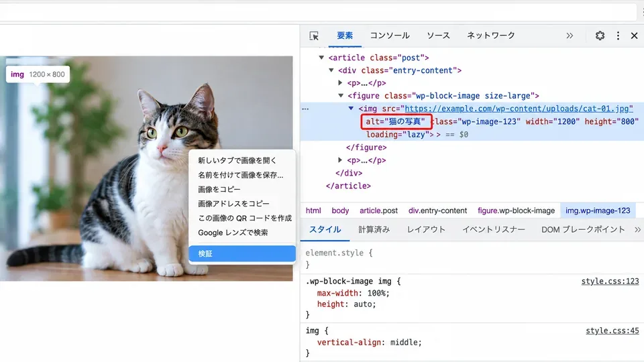Open the DevTools three-dot menu
Viewport: 644px width, 362px height.
618,36
